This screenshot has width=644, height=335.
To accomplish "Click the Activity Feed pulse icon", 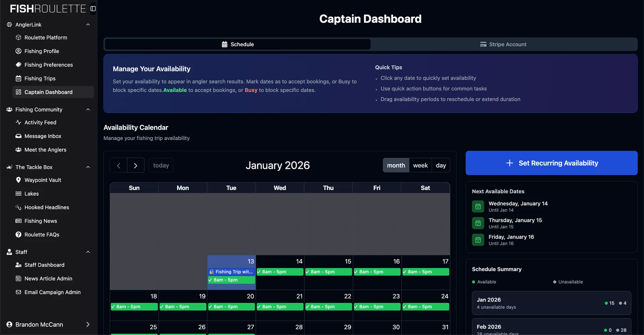I will [x=18, y=122].
